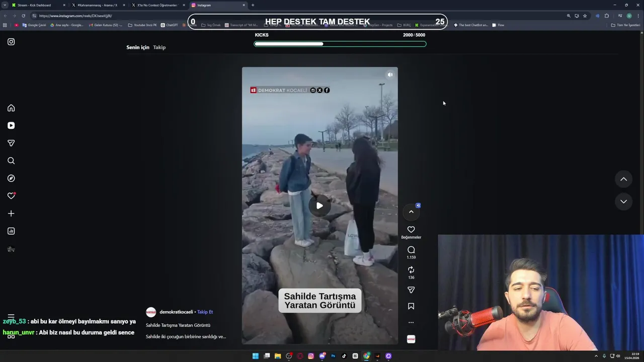Screen dimensions: 644x362
Task: Switch to #Kahramanmaraş - Arama / X tab
Action: coord(98,5)
